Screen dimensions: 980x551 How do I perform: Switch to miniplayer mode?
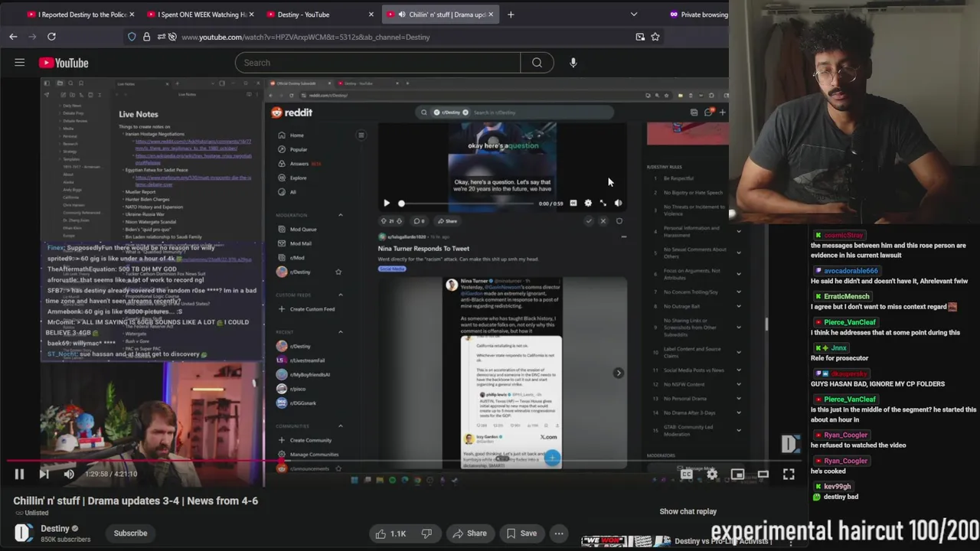point(737,474)
